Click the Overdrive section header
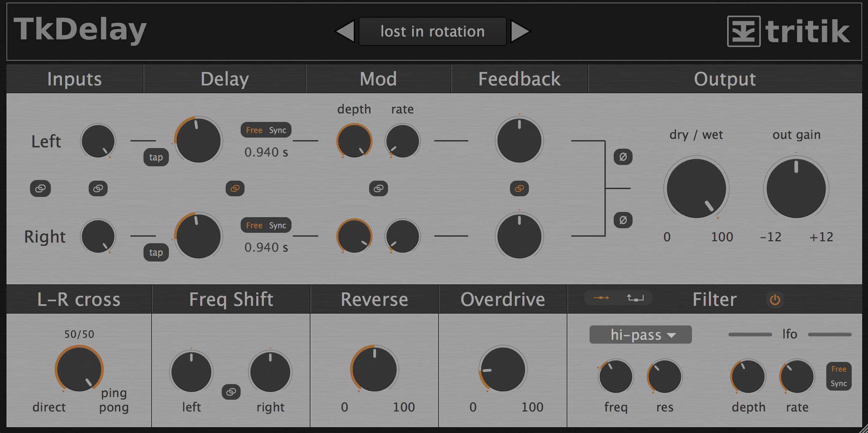Viewport: 868px width, 433px height. [503, 299]
